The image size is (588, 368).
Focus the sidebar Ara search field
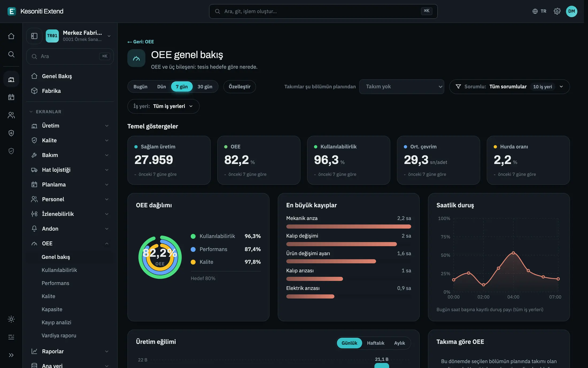pyautogui.click(x=70, y=56)
